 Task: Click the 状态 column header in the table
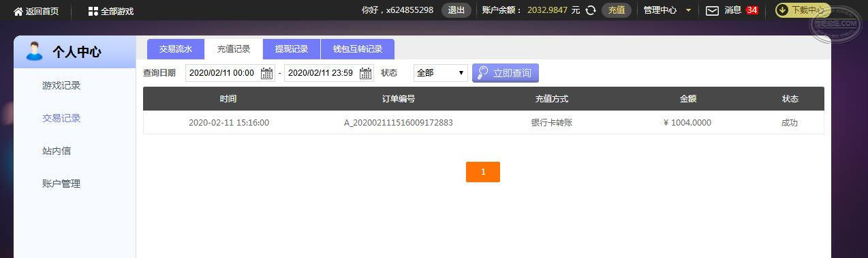point(790,99)
